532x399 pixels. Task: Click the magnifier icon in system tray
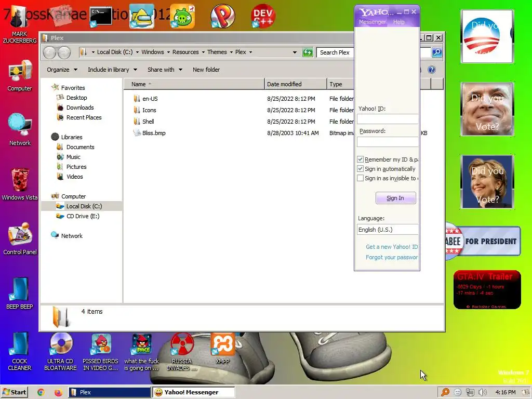[x=445, y=392]
